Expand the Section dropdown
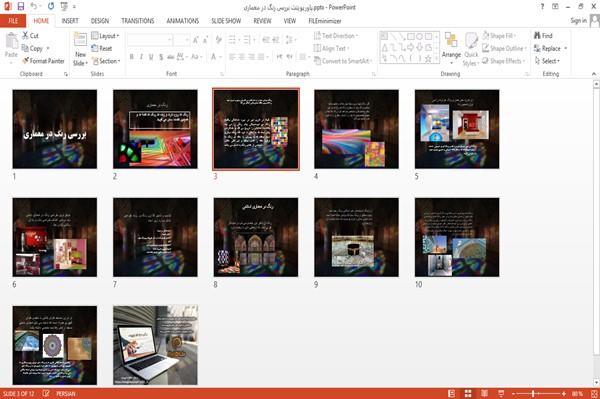Image resolution: width=600 pixels, height=399 pixels. (x=106, y=61)
